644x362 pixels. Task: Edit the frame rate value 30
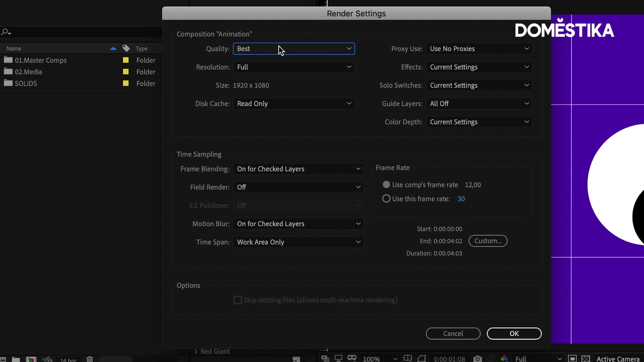(461, 199)
